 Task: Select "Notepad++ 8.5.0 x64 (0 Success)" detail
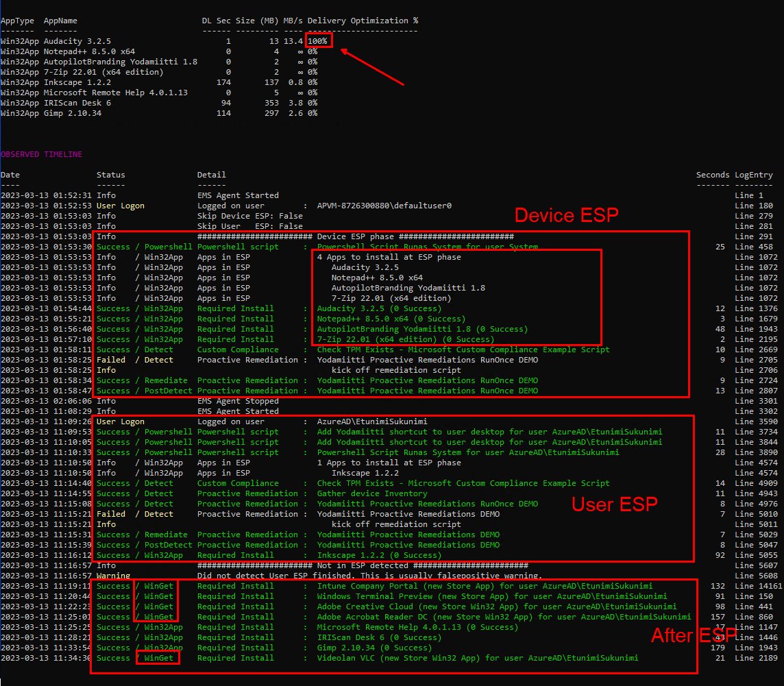coord(391,319)
